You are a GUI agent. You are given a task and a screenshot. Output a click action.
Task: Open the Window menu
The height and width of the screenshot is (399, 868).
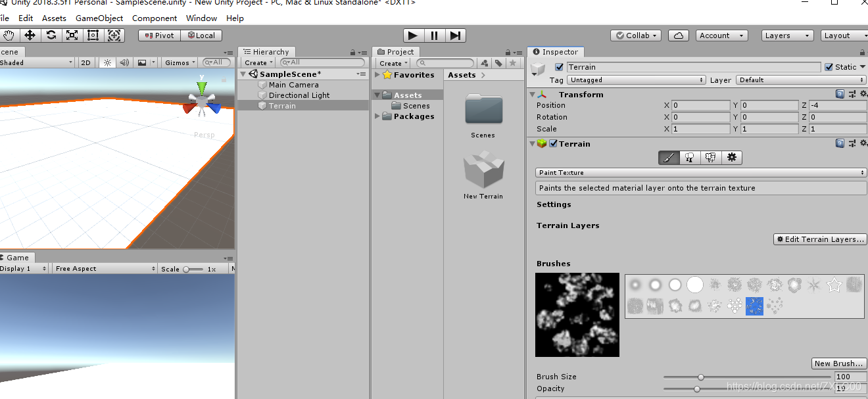201,18
